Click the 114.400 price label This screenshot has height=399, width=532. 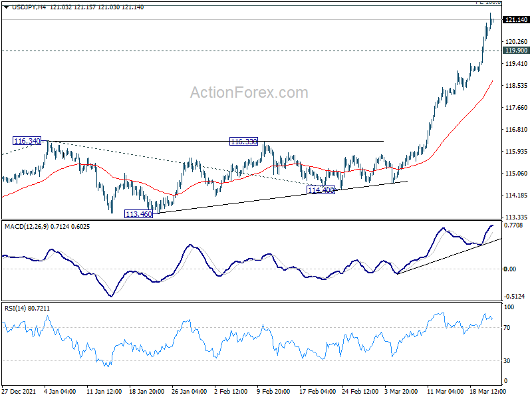tap(321, 190)
